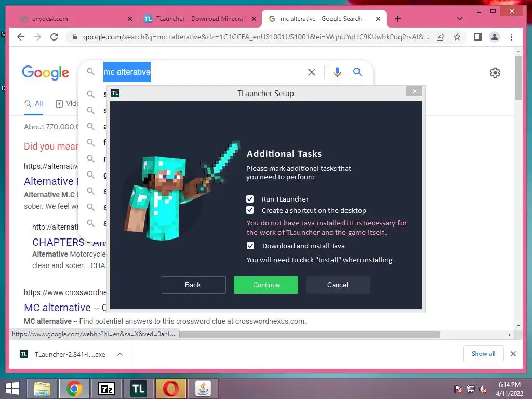
Task: Open network tray icon
Action: pyautogui.click(x=471, y=389)
